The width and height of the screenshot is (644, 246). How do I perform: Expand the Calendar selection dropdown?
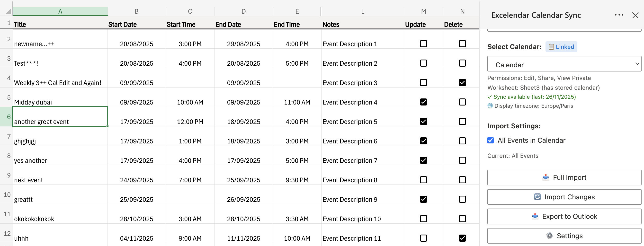point(564,64)
